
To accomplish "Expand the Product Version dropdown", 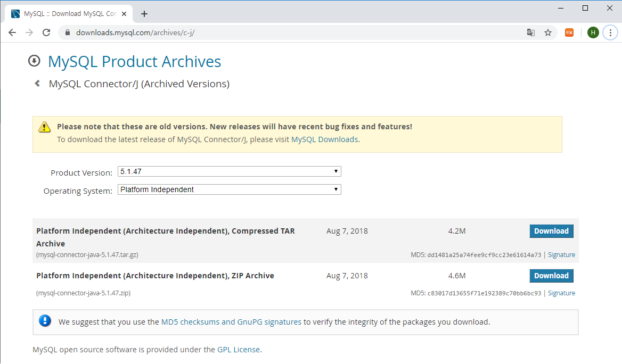I will (230, 171).
